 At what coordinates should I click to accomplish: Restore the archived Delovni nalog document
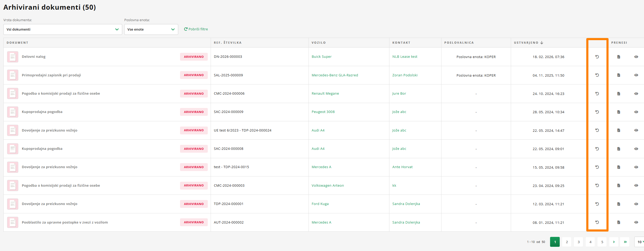[x=597, y=57]
